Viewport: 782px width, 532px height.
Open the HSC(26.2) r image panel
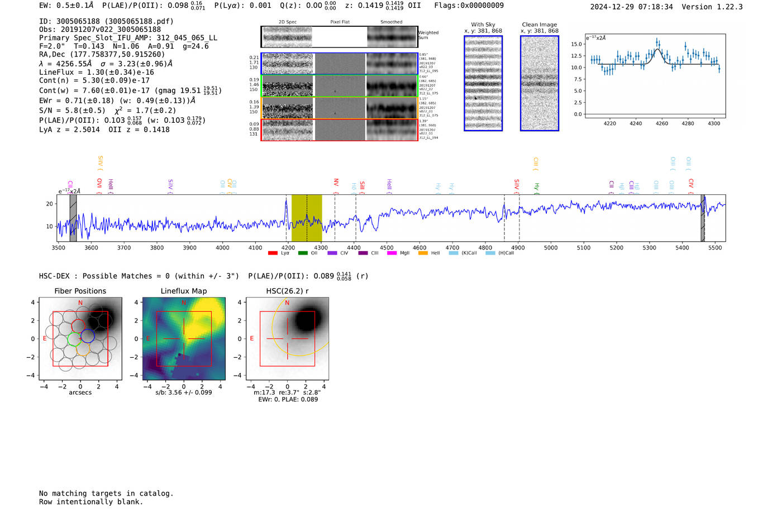[x=287, y=339]
